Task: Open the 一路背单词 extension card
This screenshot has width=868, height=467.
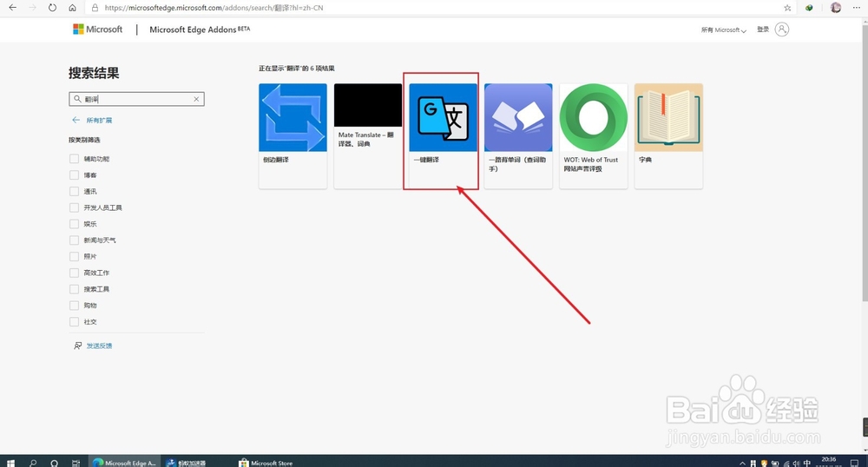Action: click(x=518, y=136)
